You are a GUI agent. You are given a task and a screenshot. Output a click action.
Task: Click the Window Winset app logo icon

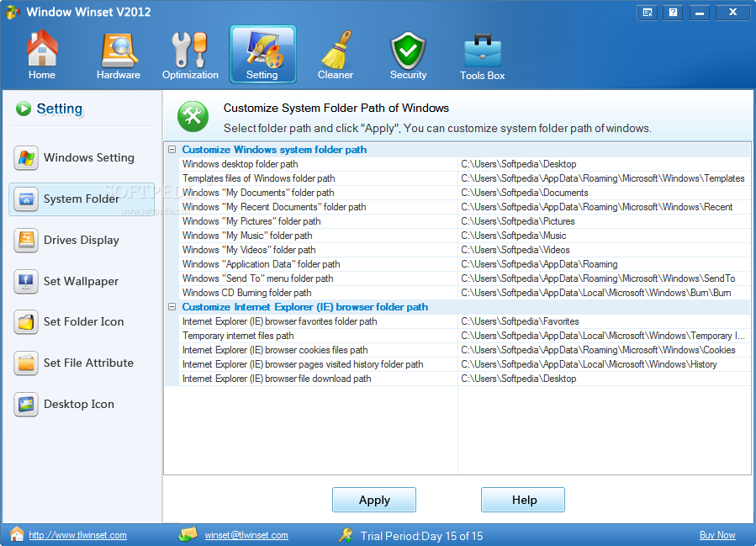tap(13, 12)
